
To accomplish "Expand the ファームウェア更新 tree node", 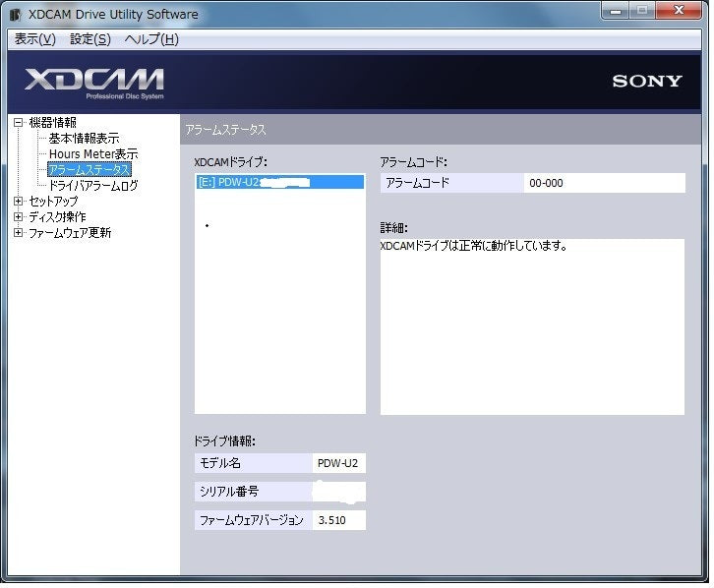I will (19, 233).
